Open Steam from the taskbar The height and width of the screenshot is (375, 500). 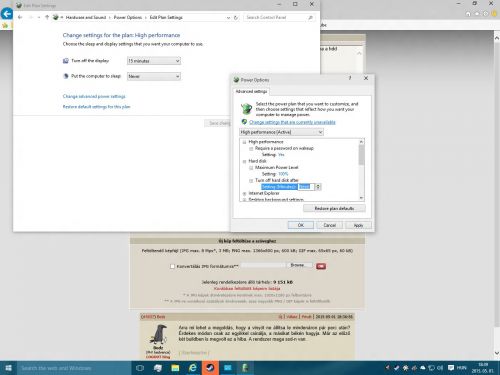click(210, 368)
